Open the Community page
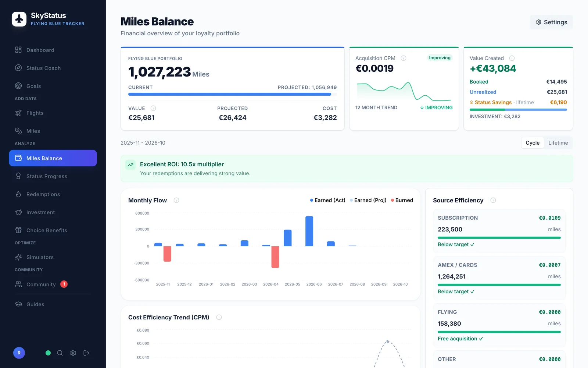 tap(53, 284)
